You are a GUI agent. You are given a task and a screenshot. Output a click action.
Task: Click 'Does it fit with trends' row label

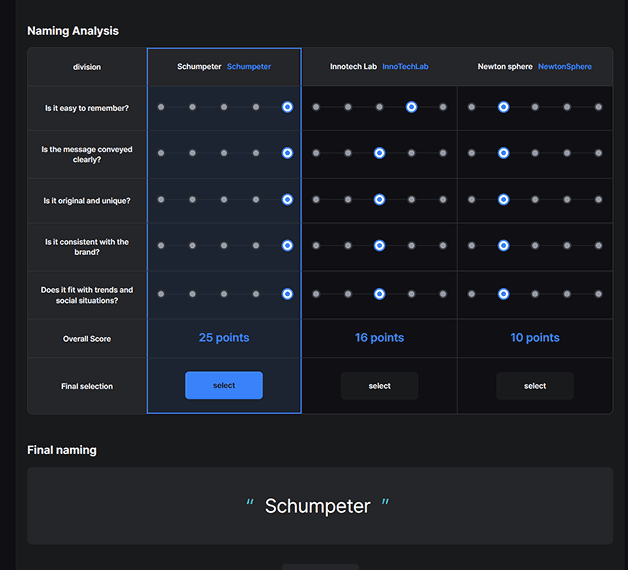click(x=87, y=295)
